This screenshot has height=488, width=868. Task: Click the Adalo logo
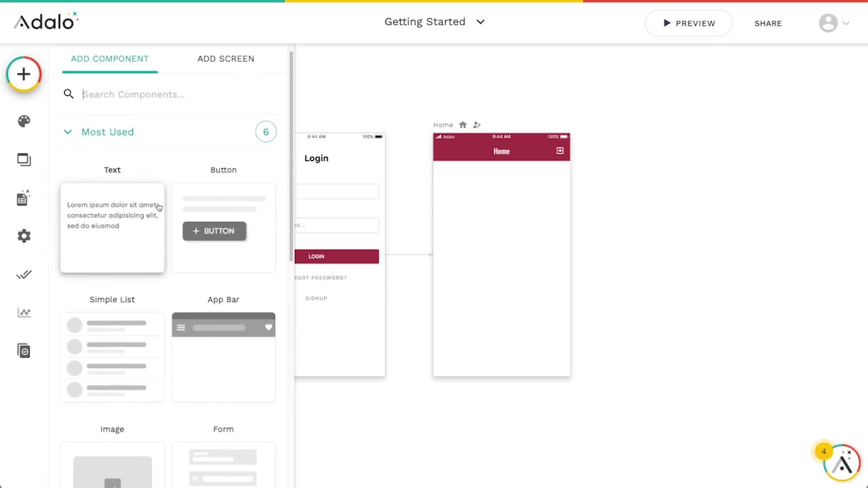[x=46, y=21]
